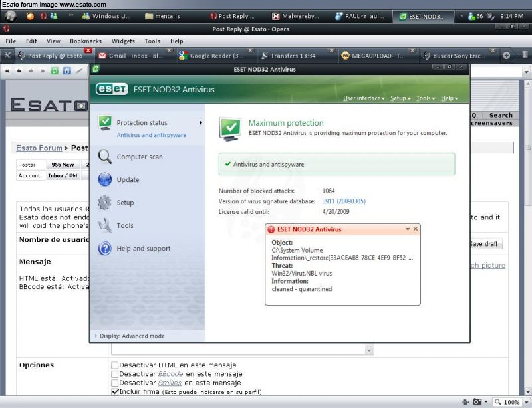This screenshot has height=408, width=532.
Task: Click Opera panel toggle wrench icon
Action: [7, 55]
